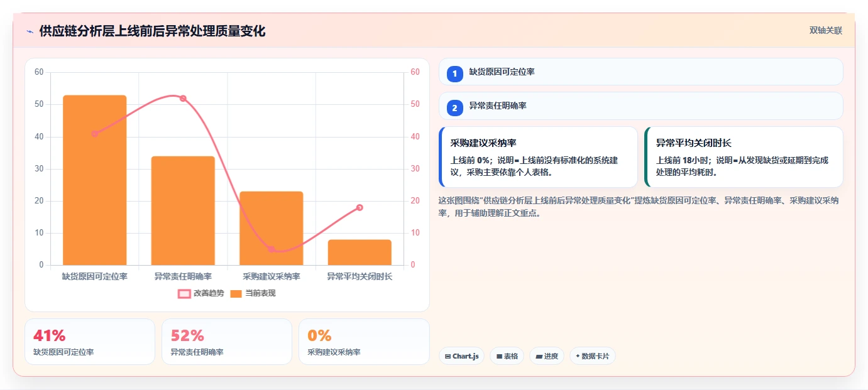This screenshot has width=868, height=390.
Task: Click the x-axis label 异常平均关闭时长
Action: 360,276
